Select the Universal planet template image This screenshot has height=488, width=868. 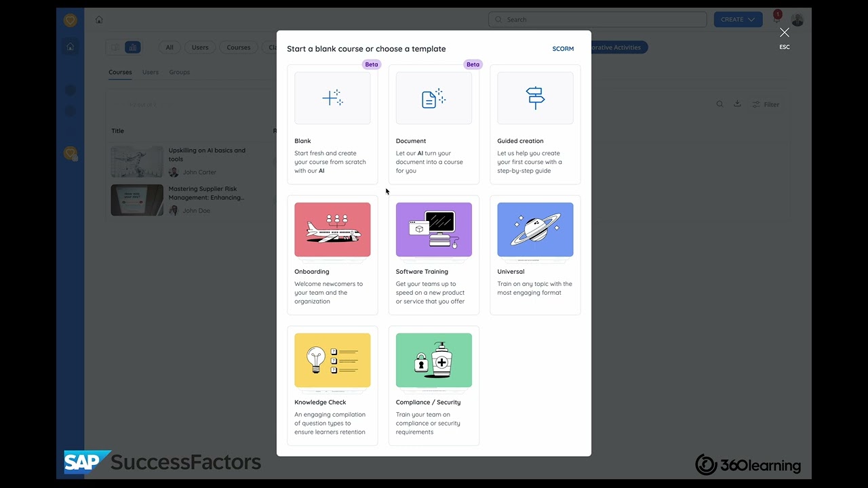535,230
